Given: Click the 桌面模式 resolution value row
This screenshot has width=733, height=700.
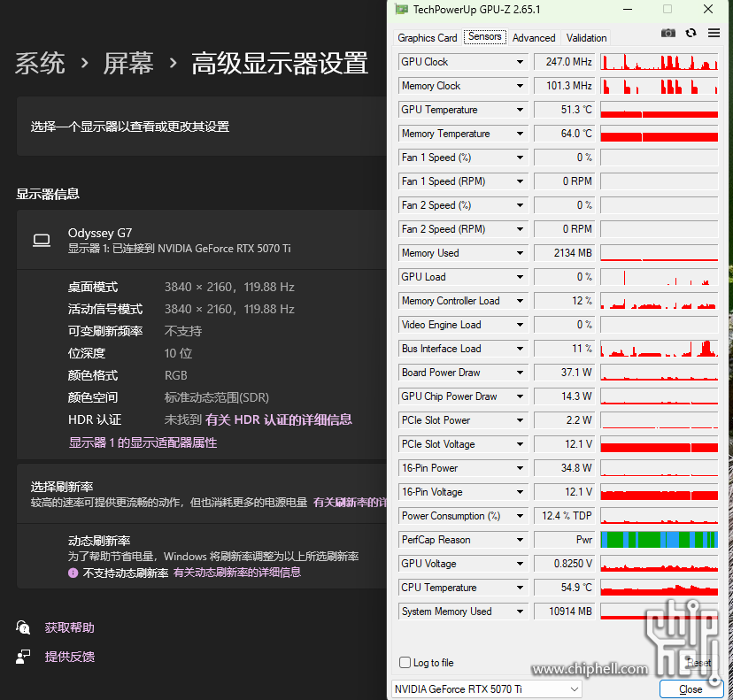Looking at the screenshot, I should click(229, 287).
